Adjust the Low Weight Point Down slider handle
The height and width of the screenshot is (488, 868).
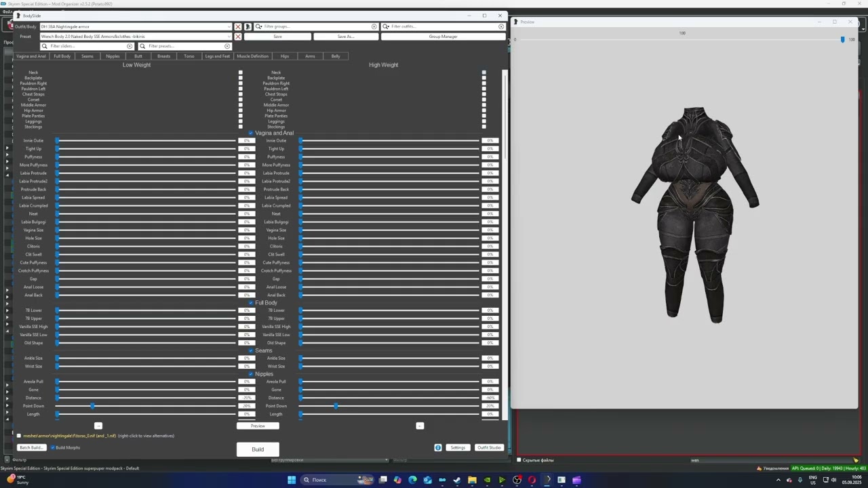pos(93,406)
